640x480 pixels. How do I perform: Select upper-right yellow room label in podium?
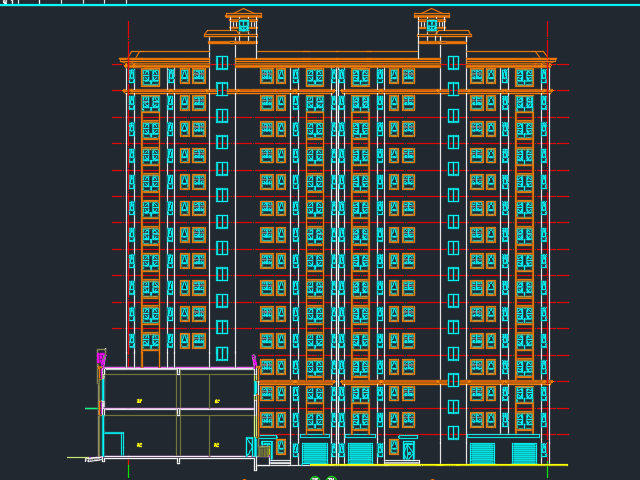pyautogui.click(x=217, y=401)
